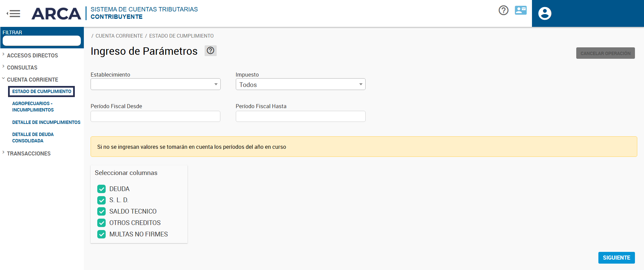Disable the MULTAS NO FIRMES checkbox
644x270 pixels.
[101, 234]
